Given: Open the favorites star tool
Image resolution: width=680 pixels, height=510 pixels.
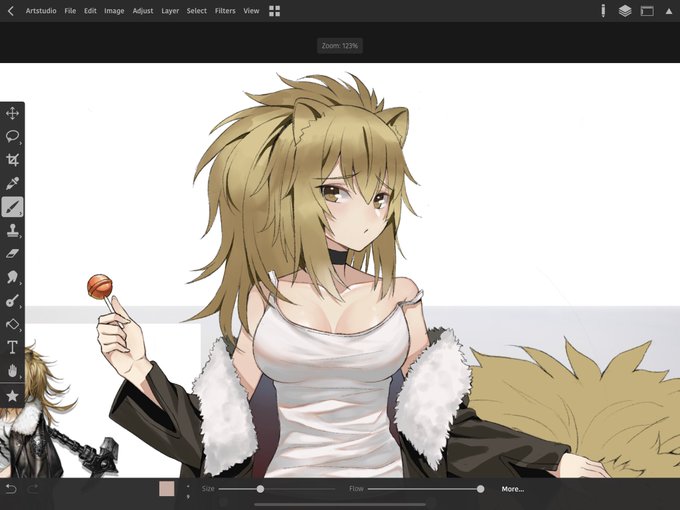Looking at the screenshot, I should coord(12,396).
